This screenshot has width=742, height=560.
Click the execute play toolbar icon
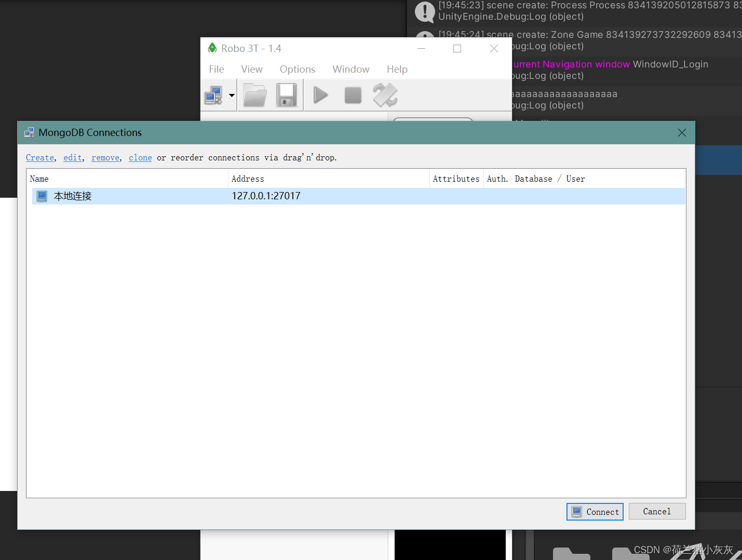(321, 95)
